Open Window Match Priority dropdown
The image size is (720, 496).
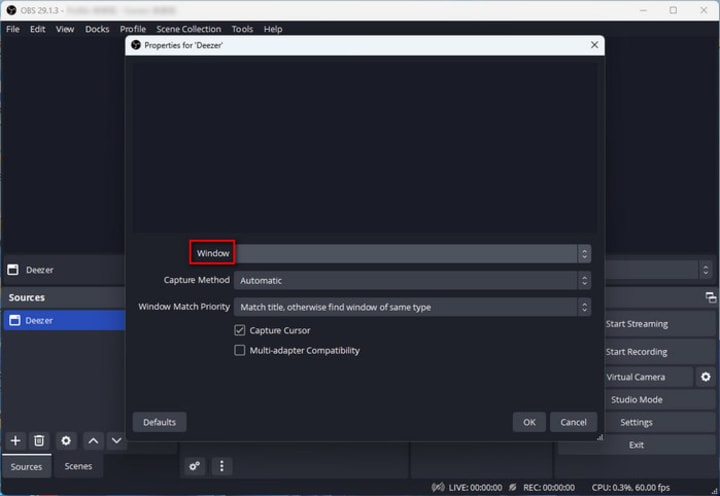[x=412, y=307]
